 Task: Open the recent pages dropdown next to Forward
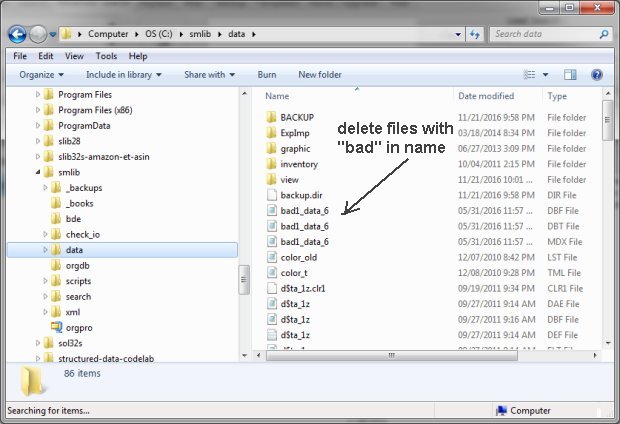click(53, 34)
